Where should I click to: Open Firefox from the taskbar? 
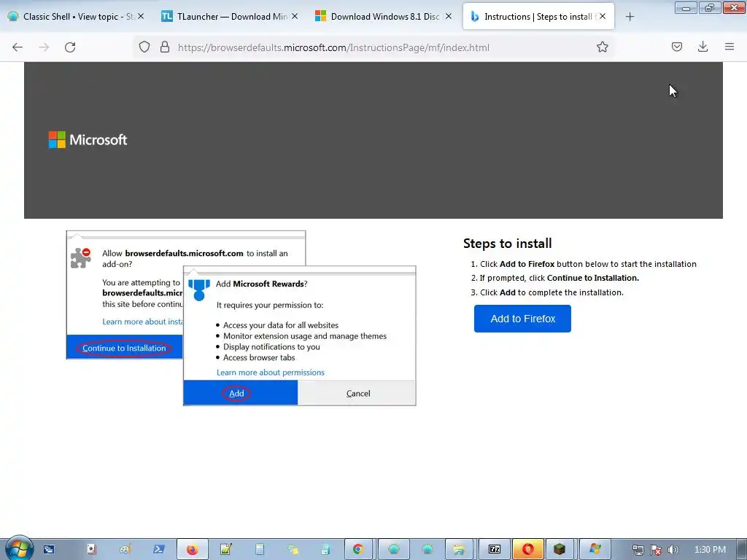(193, 550)
